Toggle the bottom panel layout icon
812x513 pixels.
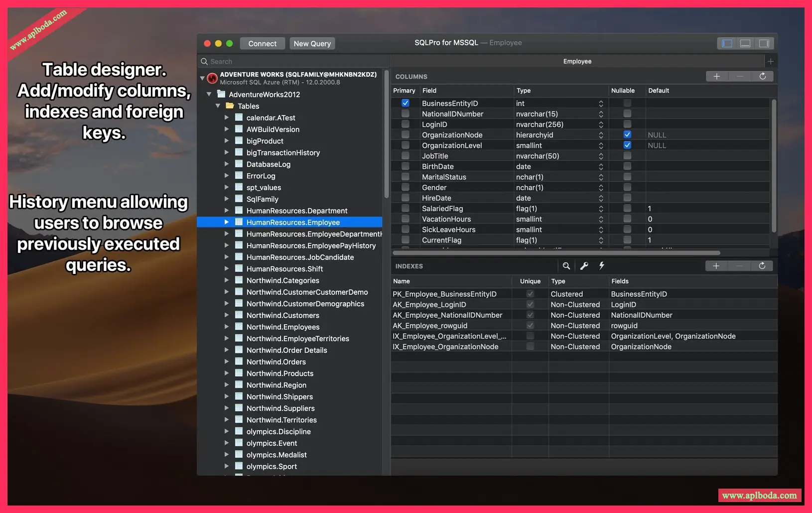tap(745, 43)
